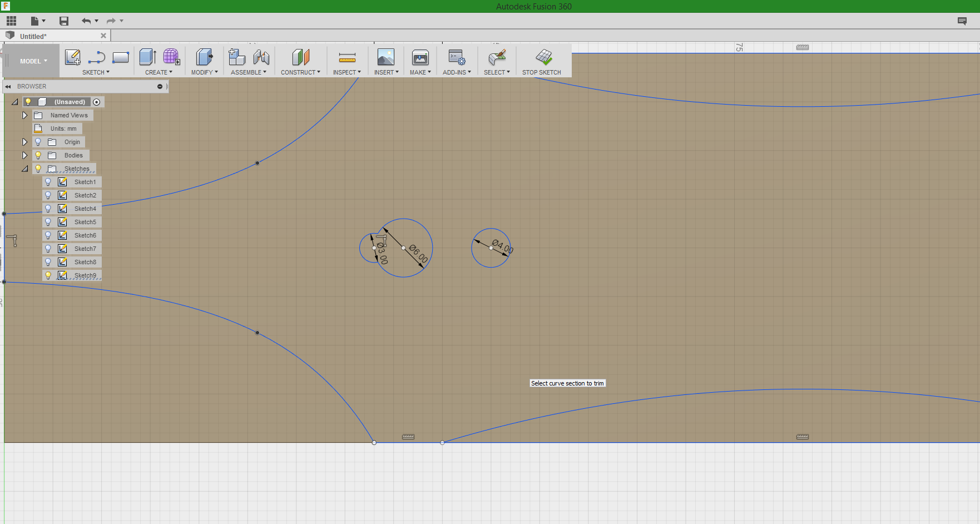
Task: Select the Line sketch tool icon
Action: [97, 57]
